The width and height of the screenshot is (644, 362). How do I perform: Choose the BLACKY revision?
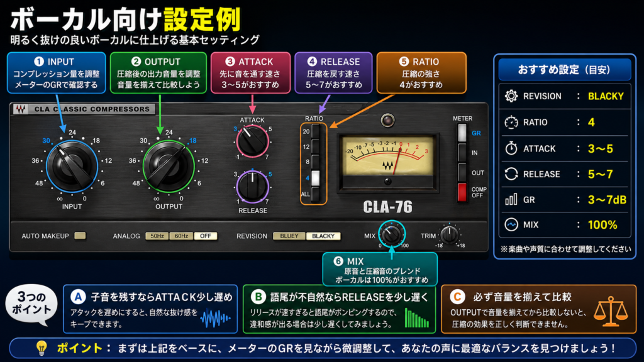(x=323, y=236)
